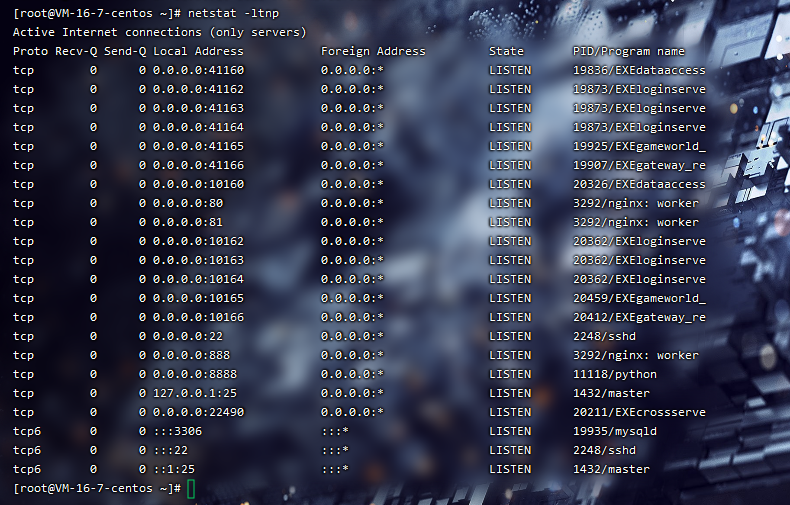Click the "PID/Program name" column header
Screen dimensions: 790x505
628,51
